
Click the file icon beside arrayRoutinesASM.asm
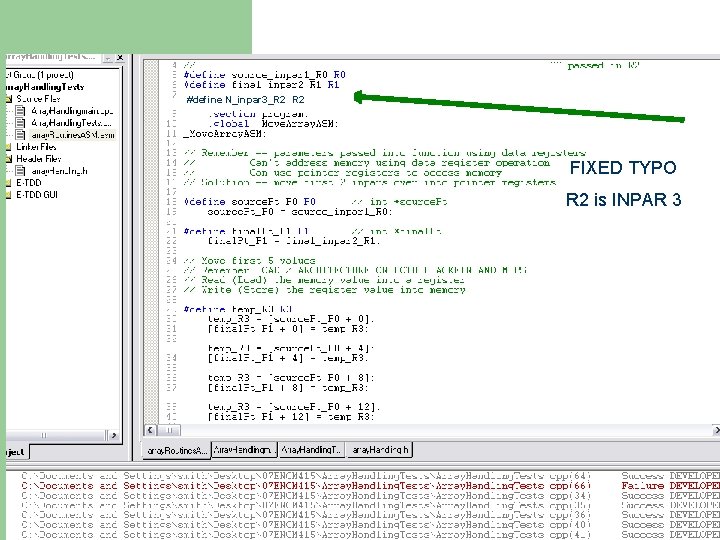pyautogui.click(x=20, y=135)
